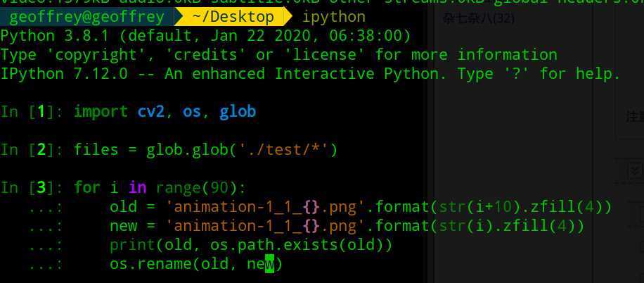Click the old = 'animation-1_1_{}.png' assignment line
The width and height of the screenshot is (644, 283).
coord(361,206)
